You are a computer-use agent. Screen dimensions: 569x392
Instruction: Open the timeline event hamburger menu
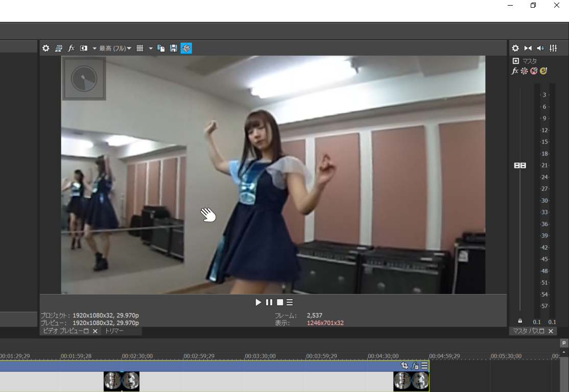tap(424, 365)
